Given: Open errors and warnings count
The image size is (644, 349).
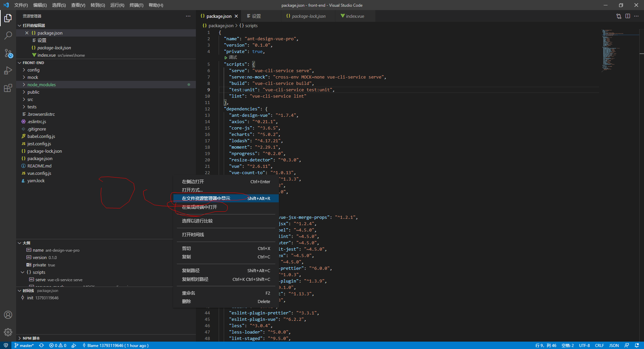Looking at the screenshot, I should [x=58, y=345].
